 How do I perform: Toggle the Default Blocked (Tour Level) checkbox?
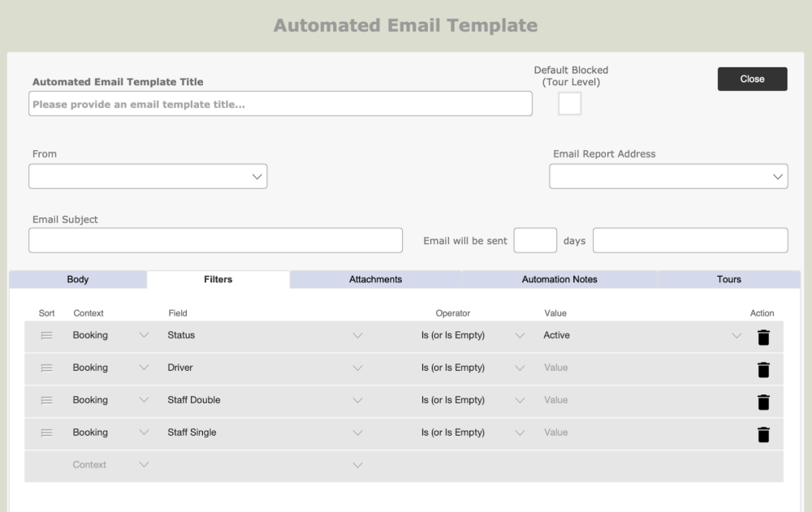pos(569,104)
